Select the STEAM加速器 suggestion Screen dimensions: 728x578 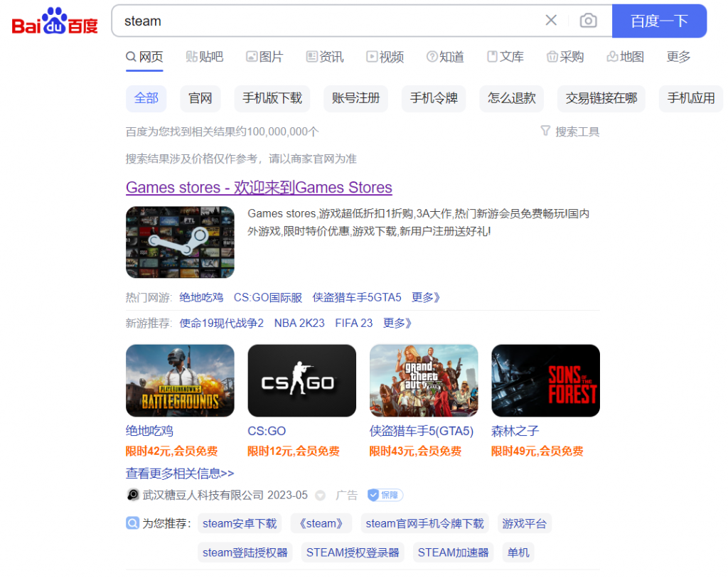[x=453, y=552]
